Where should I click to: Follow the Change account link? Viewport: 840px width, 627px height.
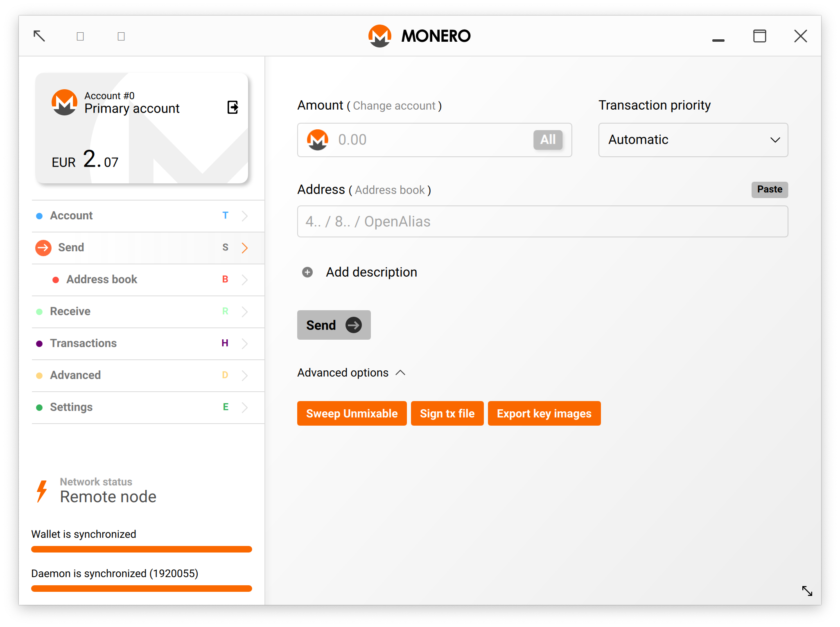(394, 106)
